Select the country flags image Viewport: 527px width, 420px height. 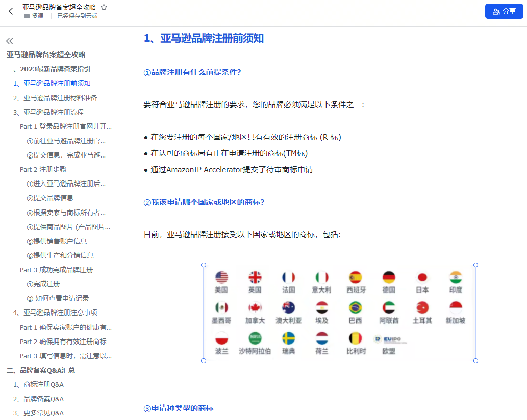coord(339,313)
